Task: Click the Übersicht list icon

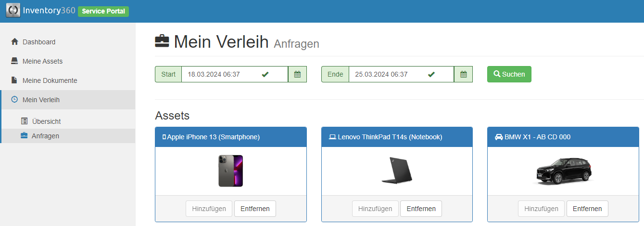Action: [24, 121]
